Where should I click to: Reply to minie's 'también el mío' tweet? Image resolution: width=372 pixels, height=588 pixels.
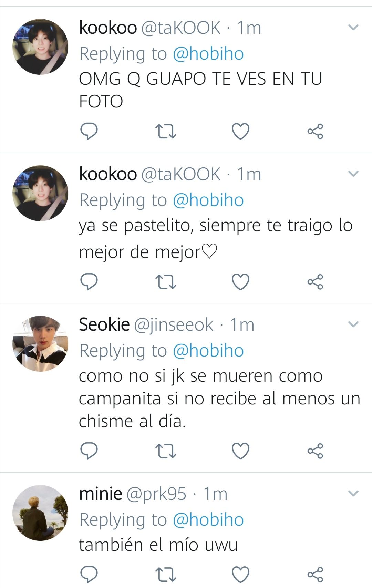coord(89,574)
